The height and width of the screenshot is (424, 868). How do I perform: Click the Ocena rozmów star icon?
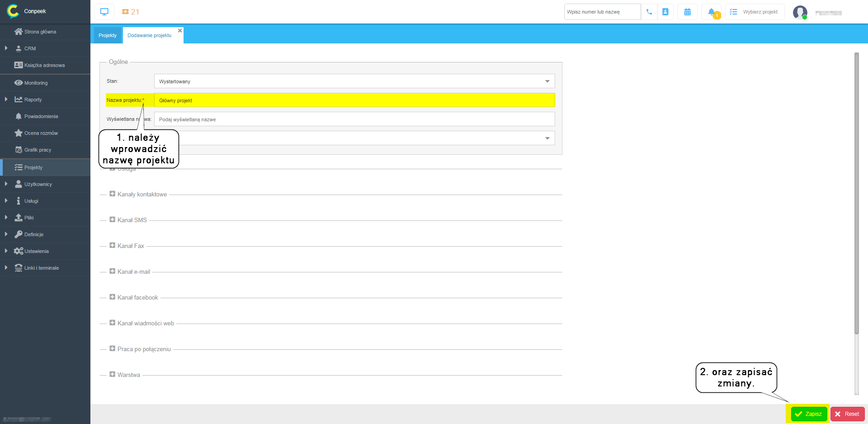click(19, 133)
